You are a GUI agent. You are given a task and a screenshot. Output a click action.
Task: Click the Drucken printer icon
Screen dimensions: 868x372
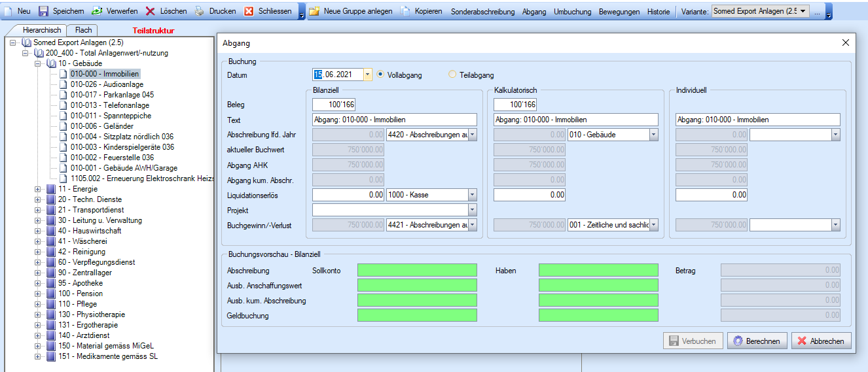coord(200,11)
